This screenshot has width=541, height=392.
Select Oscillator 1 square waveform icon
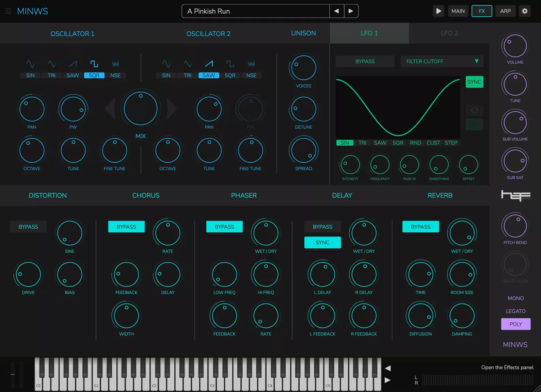94,64
